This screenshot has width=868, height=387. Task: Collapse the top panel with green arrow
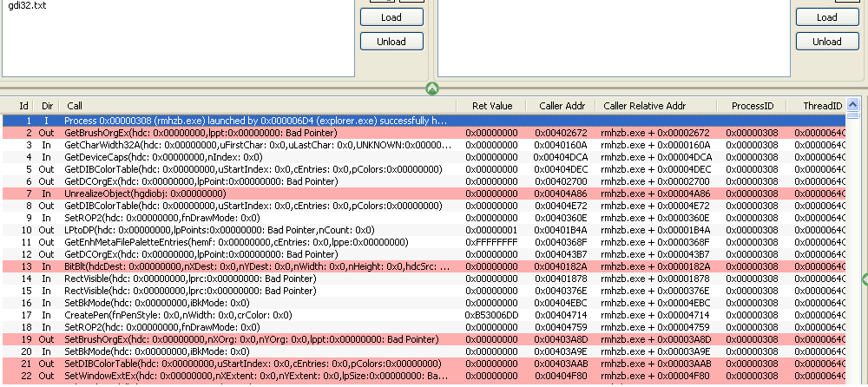(x=431, y=89)
